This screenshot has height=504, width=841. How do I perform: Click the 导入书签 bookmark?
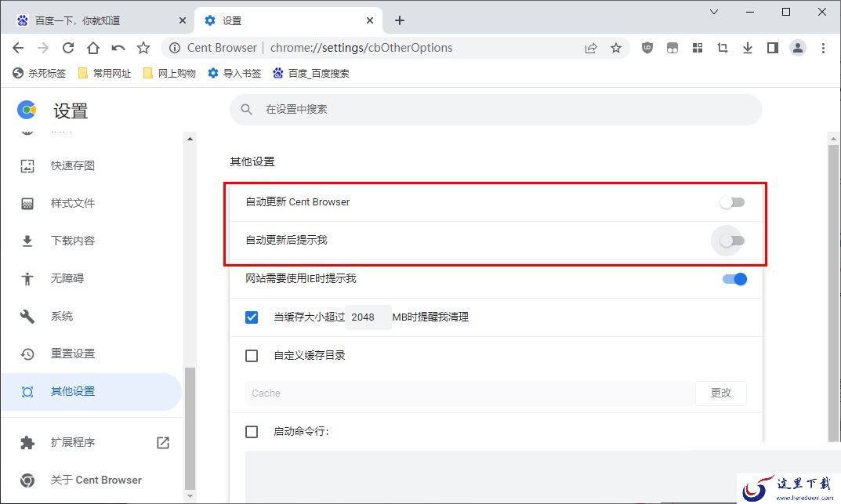pos(234,73)
